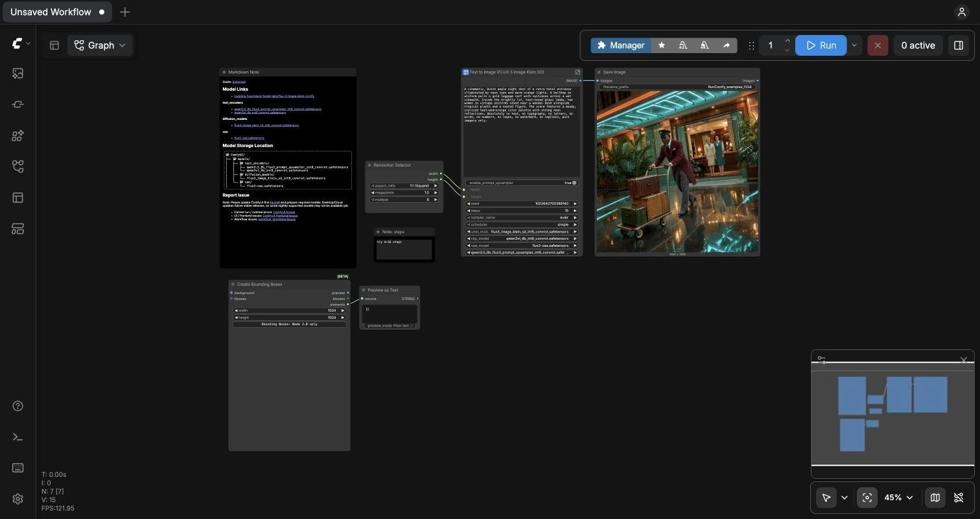Open the sampler_name euler dropdown

tap(522, 218)
